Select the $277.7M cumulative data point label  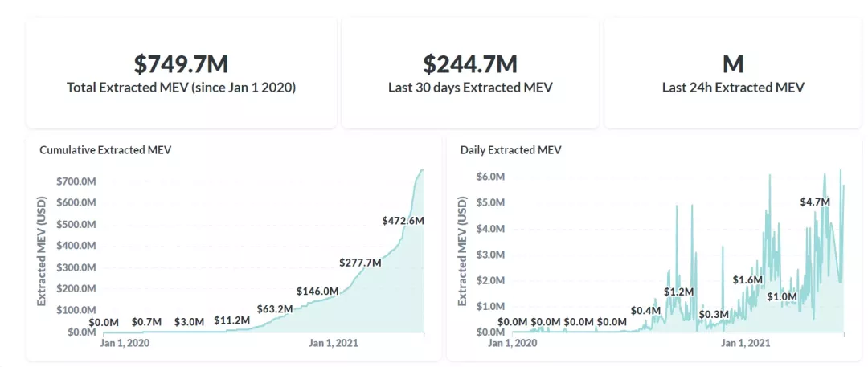(359, 262)
